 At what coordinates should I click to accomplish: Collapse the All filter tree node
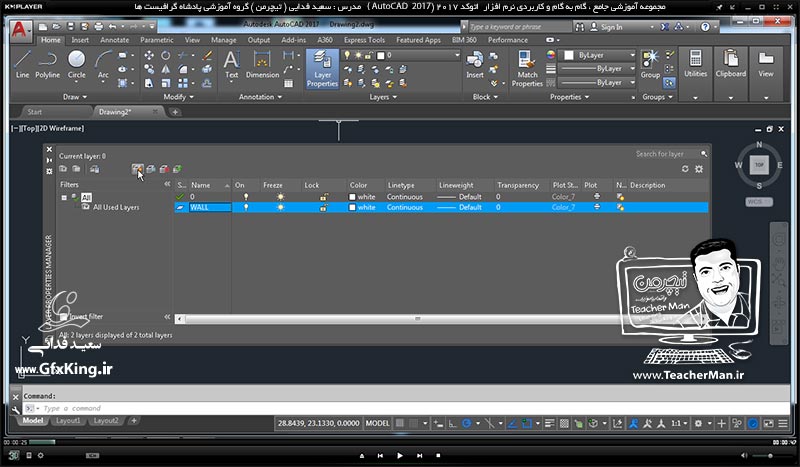coord(64,198)
